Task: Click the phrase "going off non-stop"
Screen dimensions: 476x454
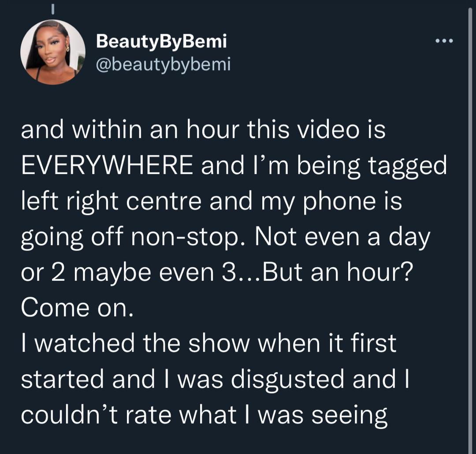Action: point(130,238)
